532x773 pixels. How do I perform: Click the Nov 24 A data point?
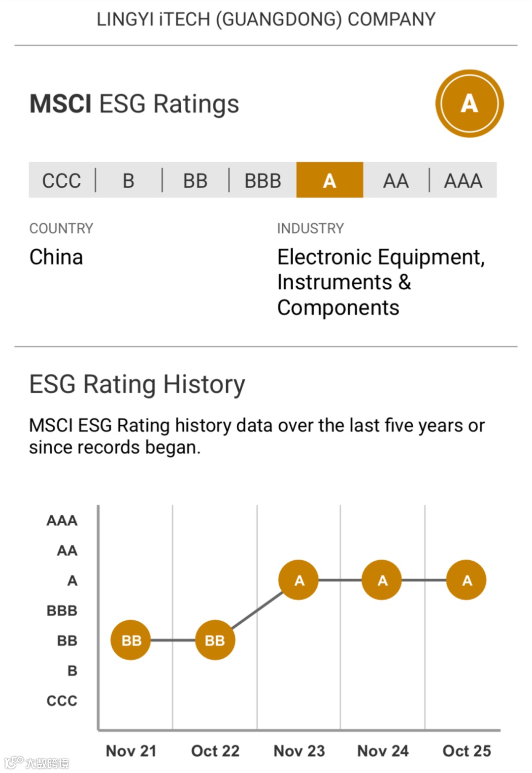pyautogui.click(x=382, y=580)
